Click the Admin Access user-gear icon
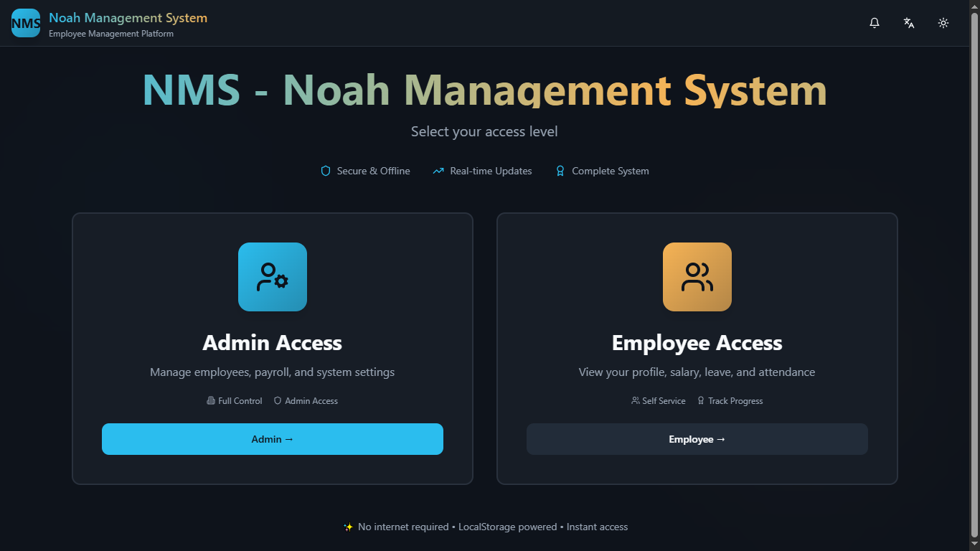 273,277
